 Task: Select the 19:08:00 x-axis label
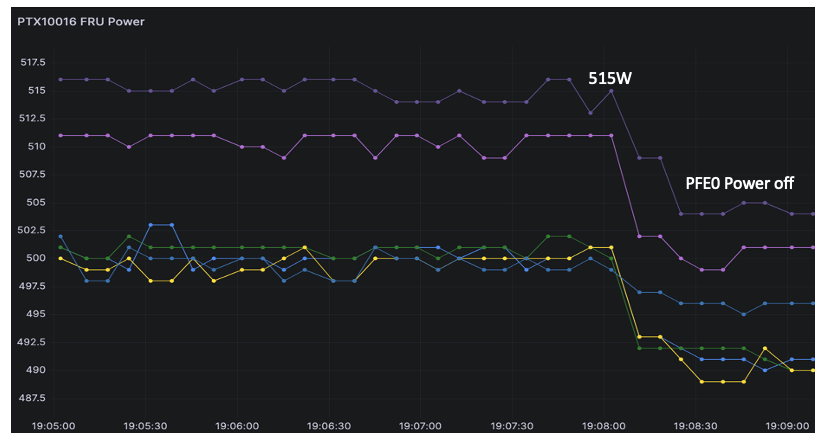tap(604, 426)
